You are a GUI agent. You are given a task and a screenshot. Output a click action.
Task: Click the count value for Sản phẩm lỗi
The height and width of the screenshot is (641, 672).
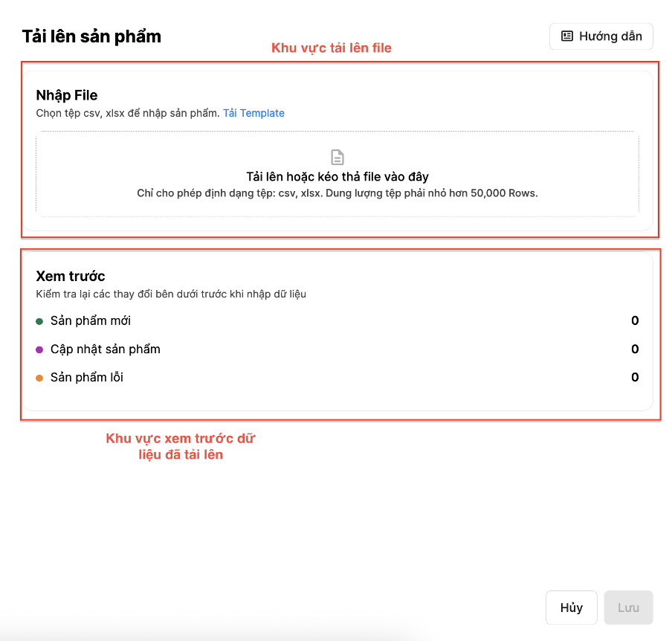click(635, 377)
